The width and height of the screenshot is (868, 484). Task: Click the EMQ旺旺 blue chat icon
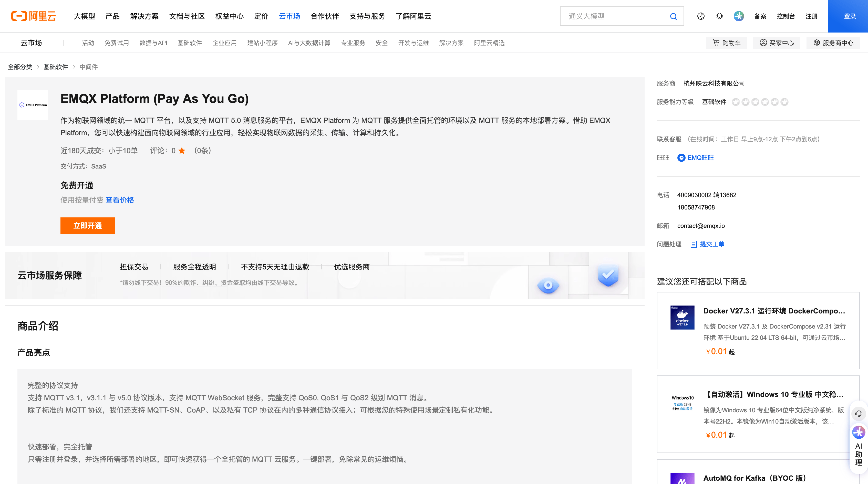(681, 158)
